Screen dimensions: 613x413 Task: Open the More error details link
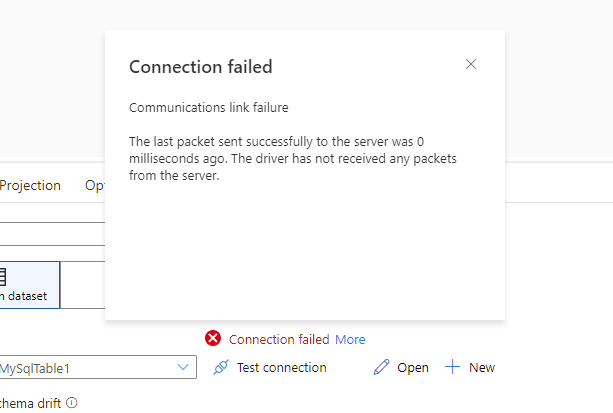[x=350, y=339]
